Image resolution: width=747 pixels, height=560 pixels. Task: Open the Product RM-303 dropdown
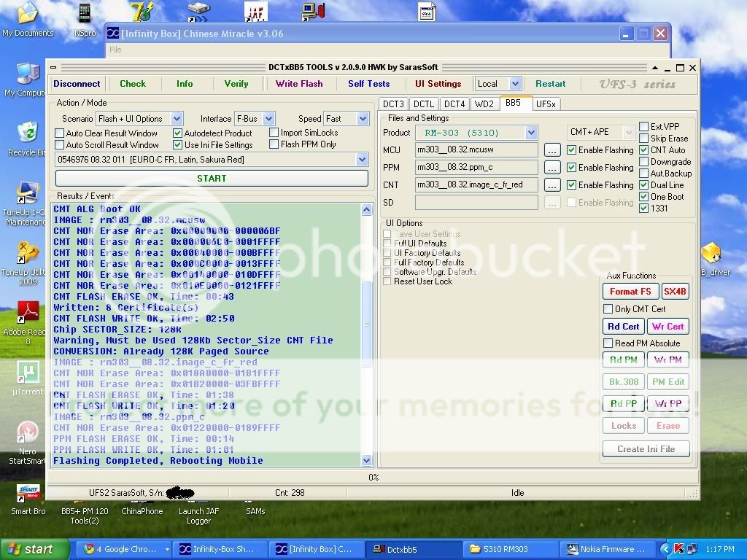[x=531, y=133]
